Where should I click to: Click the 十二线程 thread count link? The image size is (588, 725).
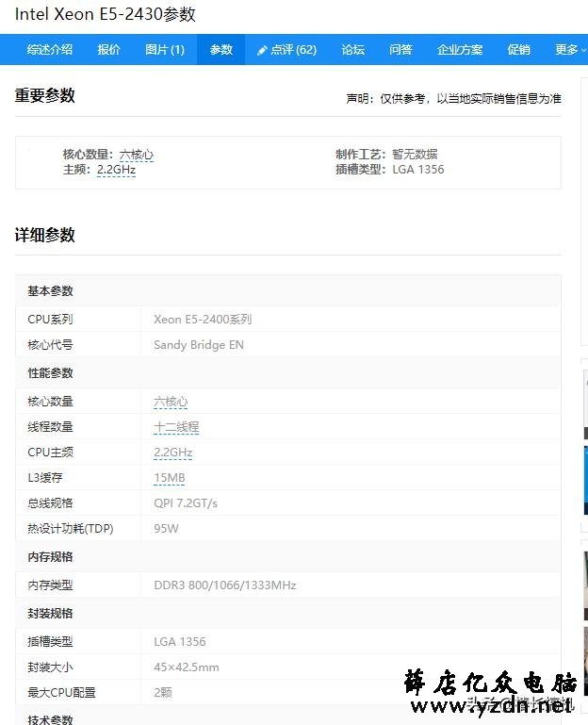click(x=176, y=427)
